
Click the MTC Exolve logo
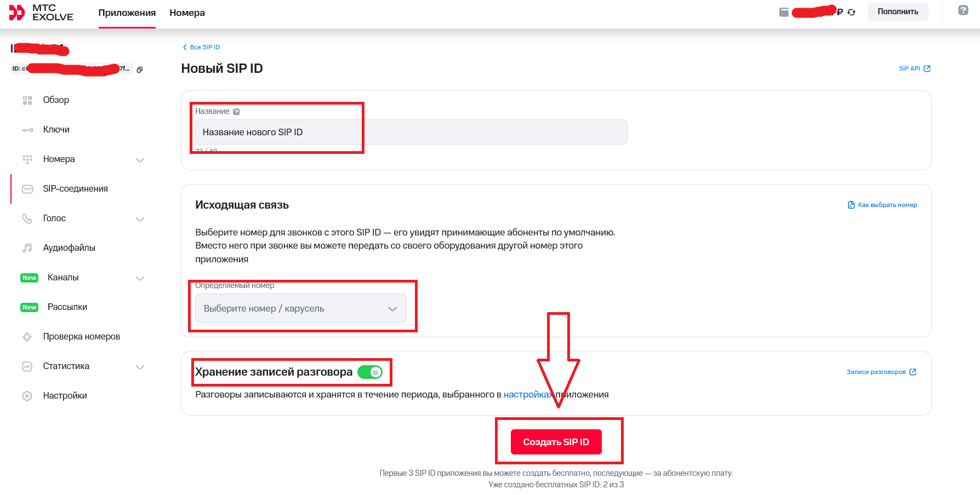tap(41, 12)
